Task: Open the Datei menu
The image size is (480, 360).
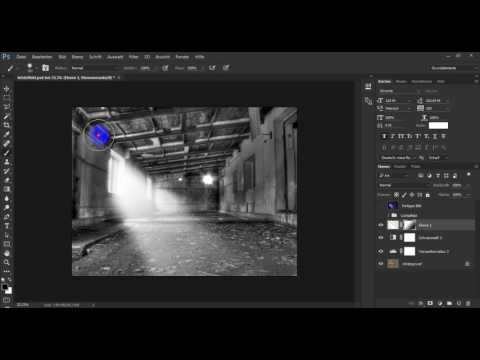Action: [21, 57]
